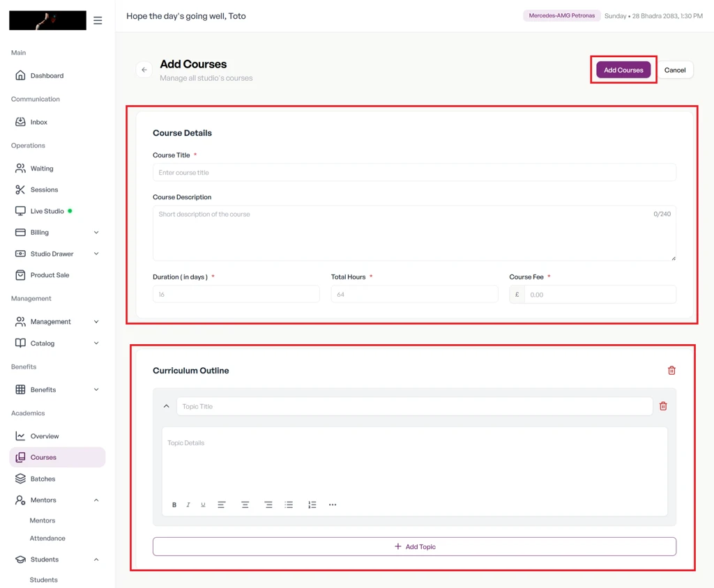Apply italic formatting in Topic Details
The image size is (714, 588).
coord(188,504)
